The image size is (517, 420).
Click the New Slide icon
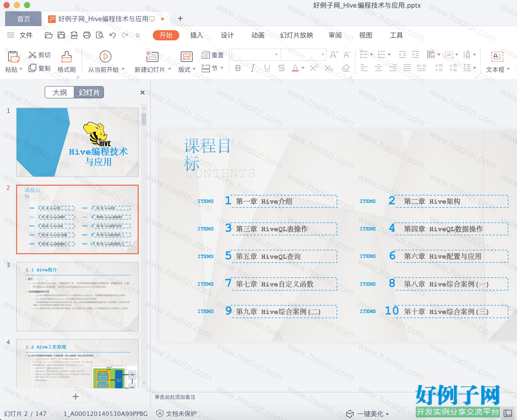(x=152, y=56)
